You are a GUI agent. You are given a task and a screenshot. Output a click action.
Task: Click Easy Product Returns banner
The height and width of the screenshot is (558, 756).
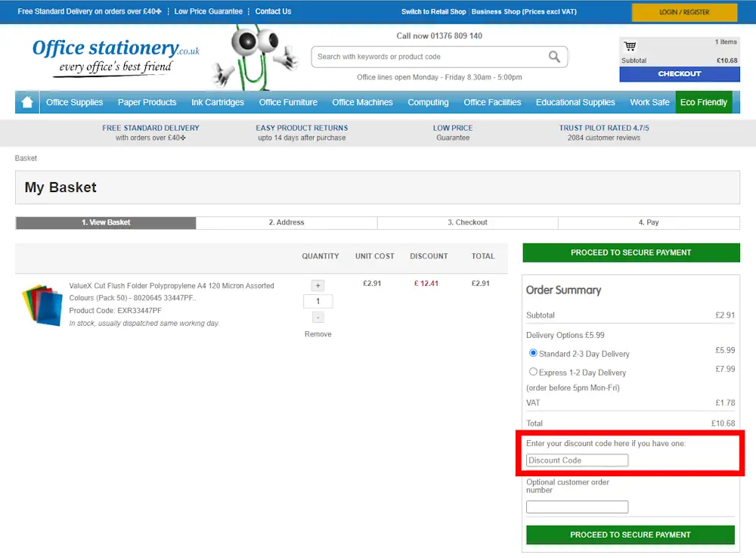(302, 132)
